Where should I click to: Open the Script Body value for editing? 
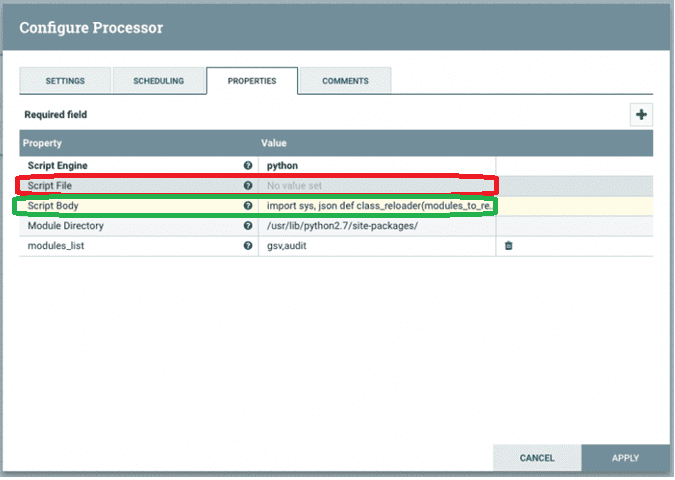click(375, 206)
